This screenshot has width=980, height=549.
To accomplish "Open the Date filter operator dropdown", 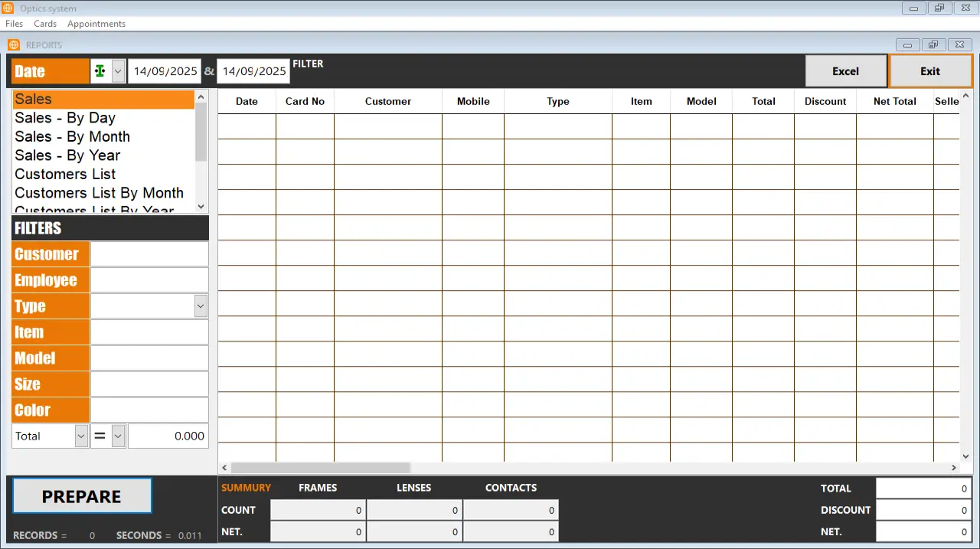I will pyautogui.click(x=118, y=71).
